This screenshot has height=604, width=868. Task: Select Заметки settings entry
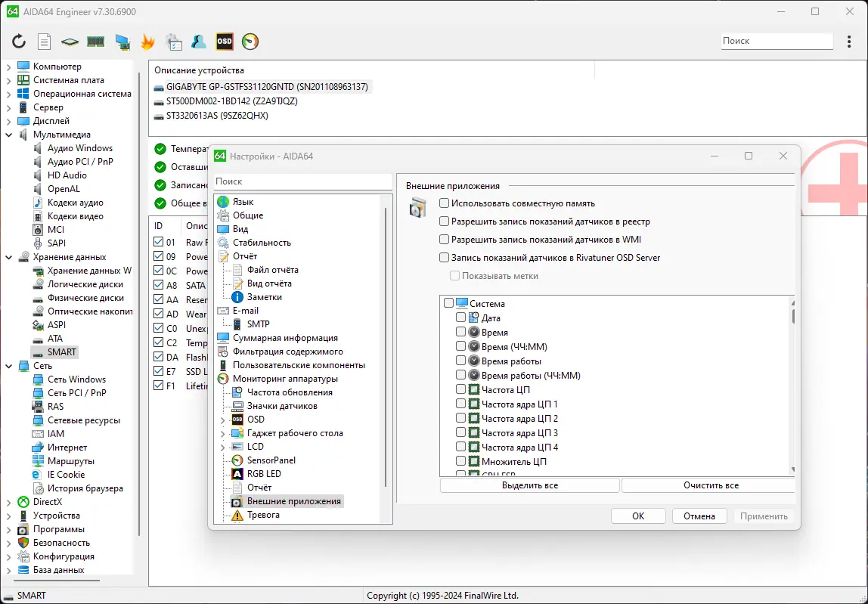[x=264, y=297]
